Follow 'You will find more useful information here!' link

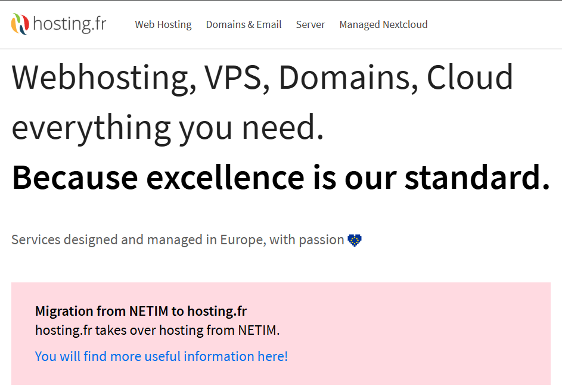pos(162,356)
